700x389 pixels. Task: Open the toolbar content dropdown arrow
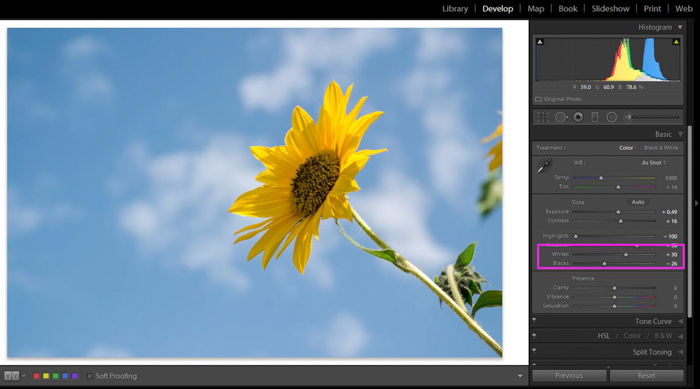[x=520, y=376]
